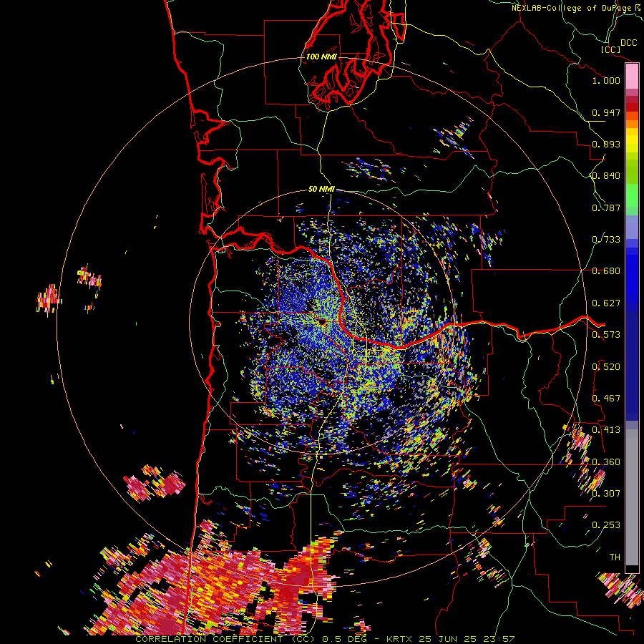Click the "[CC]" legend unit label
The width and height of the screenshot is (644, 644).
click(x=610, y=49)
